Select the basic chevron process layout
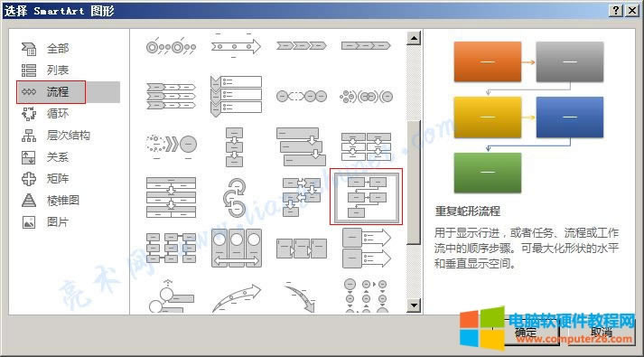Viewport: 644px width, 357px height. [301, 45]
